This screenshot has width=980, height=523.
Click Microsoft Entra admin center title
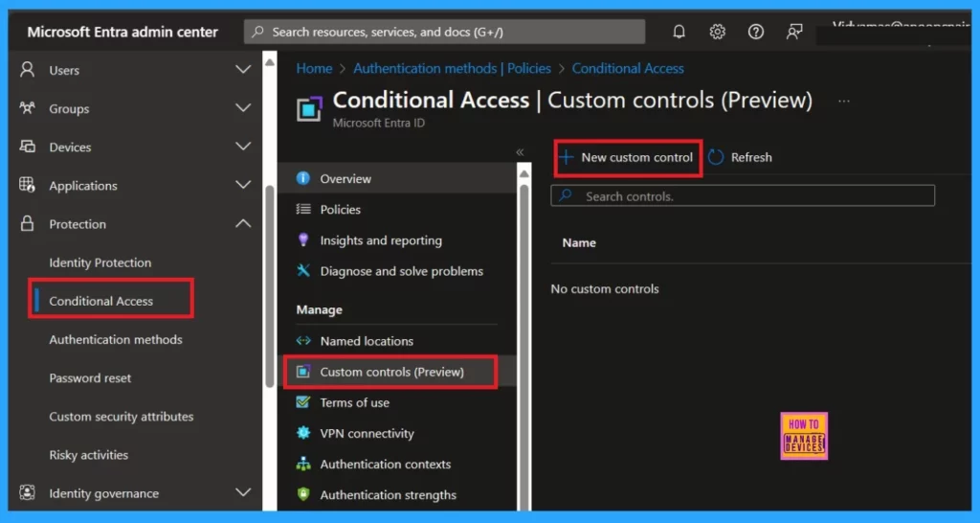tap(122, 32)
